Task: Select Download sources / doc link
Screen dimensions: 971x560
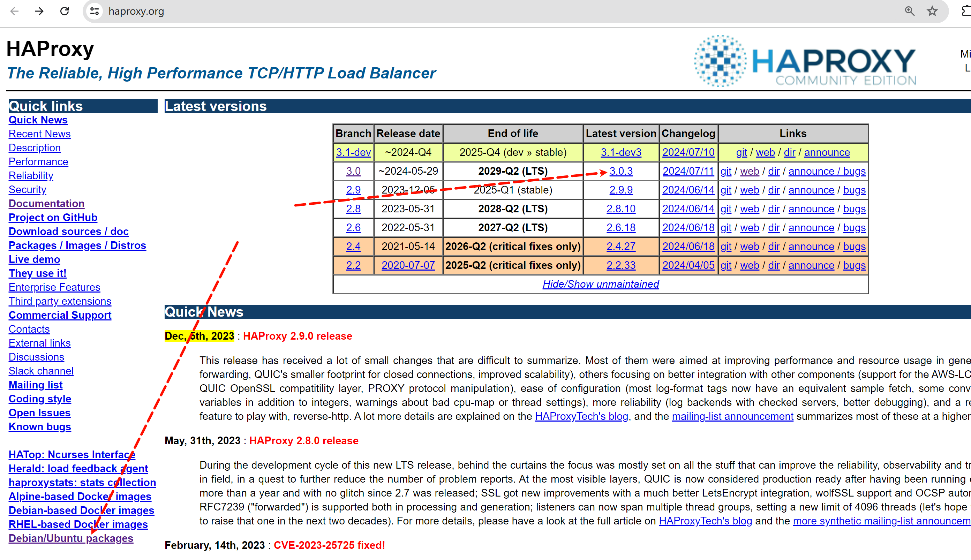Action: tap(68, 232)
